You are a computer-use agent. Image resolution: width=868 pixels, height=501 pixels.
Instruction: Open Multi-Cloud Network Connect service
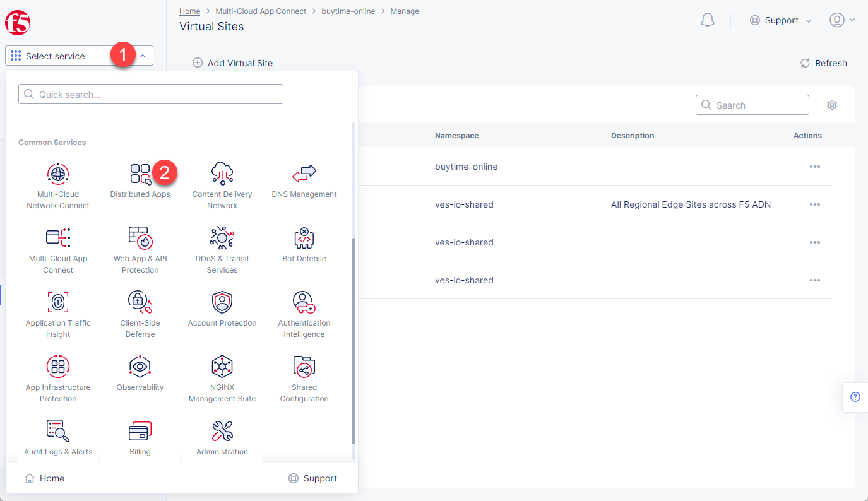pyautogui.click(x=58, y=186)
